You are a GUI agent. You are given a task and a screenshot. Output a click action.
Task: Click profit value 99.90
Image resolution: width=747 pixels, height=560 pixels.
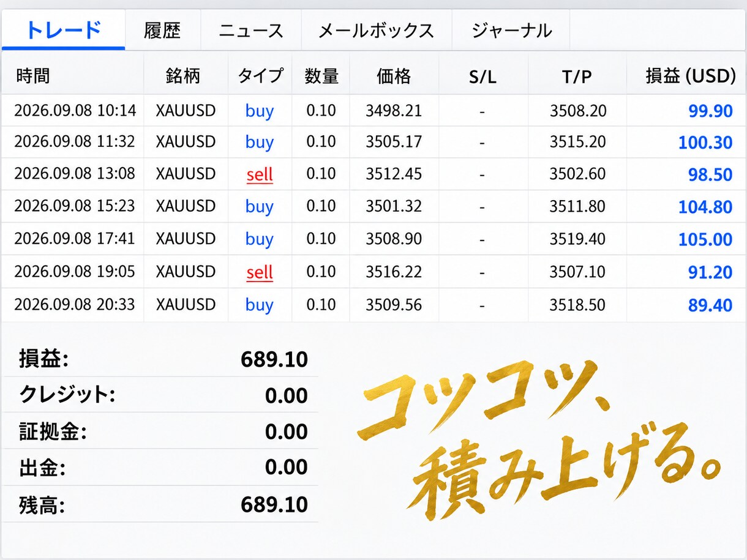pos(710,111)
